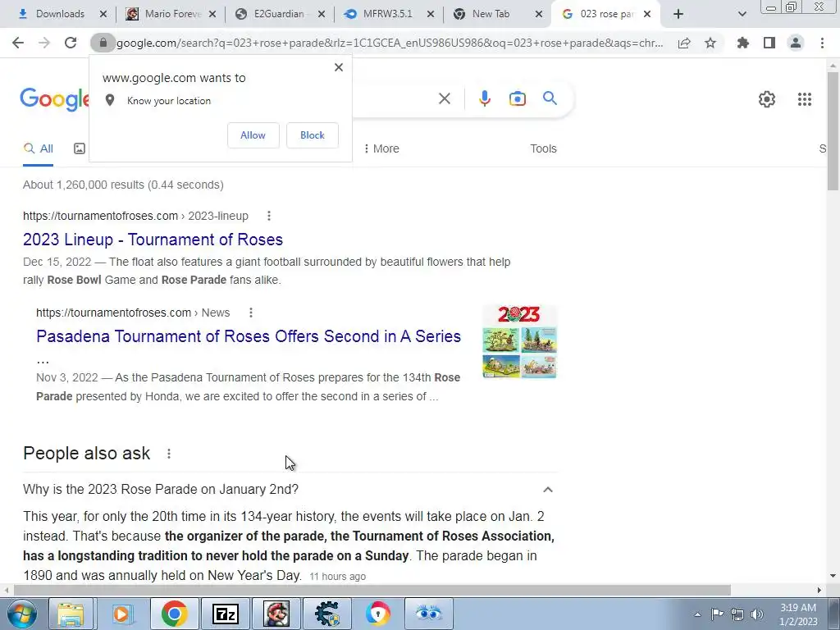Screen dimensions: 840x630
Task: Share this page using the share icon
Action: [x=684, y=43]
